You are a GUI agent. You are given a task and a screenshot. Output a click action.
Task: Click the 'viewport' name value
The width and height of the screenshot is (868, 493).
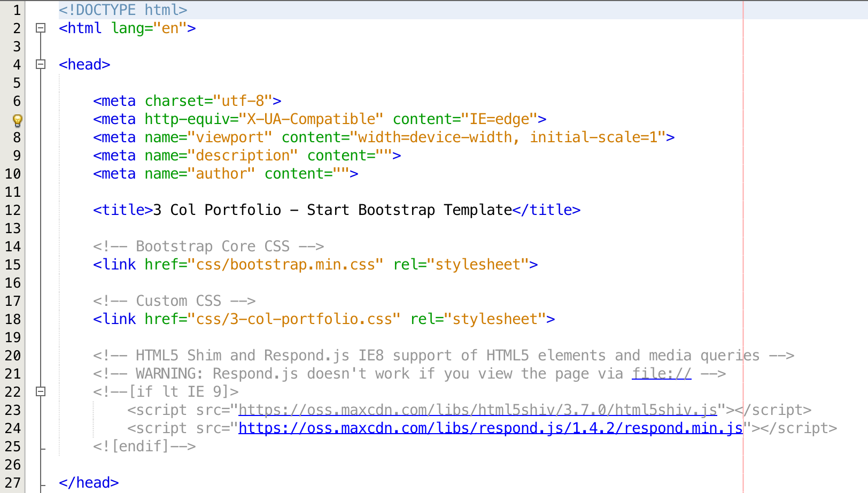pos(230,137)
